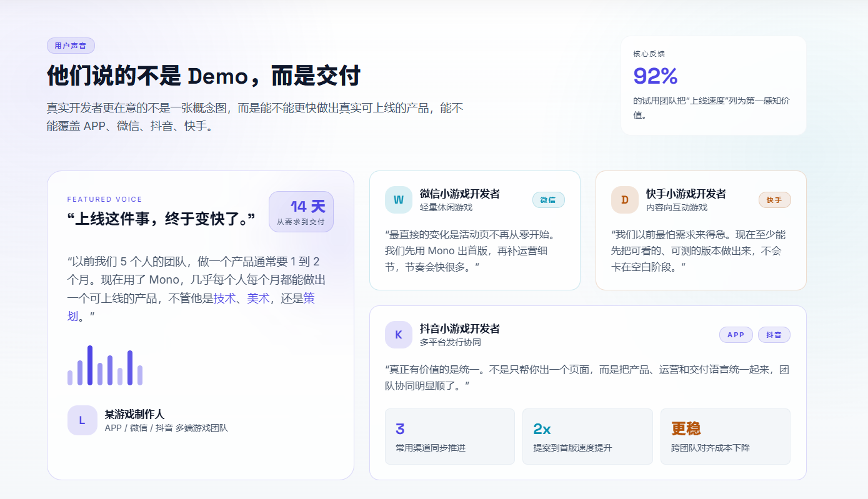
Task: Click the L avatar of game producer
Action: point(82,420)
